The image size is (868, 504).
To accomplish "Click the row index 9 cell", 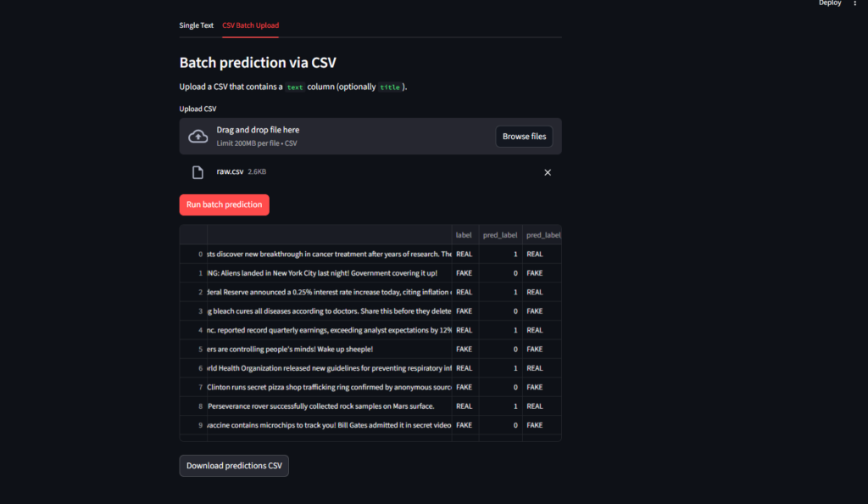I will coord(194,425).
